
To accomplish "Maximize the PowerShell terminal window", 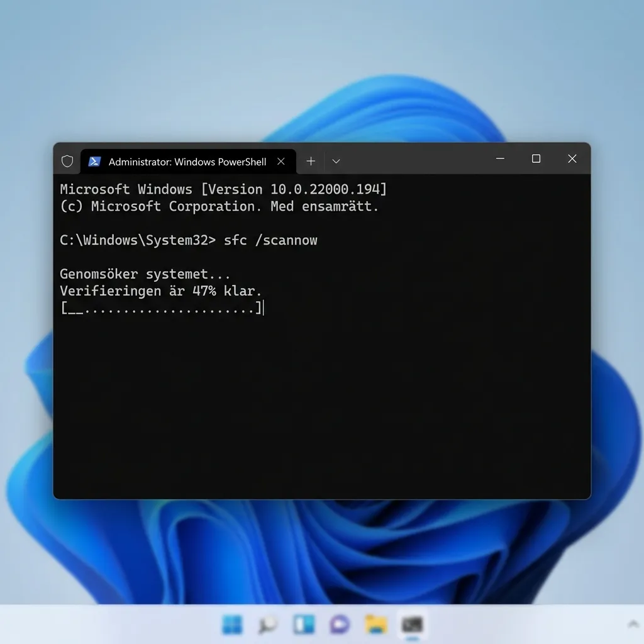I will click(536, 158).
